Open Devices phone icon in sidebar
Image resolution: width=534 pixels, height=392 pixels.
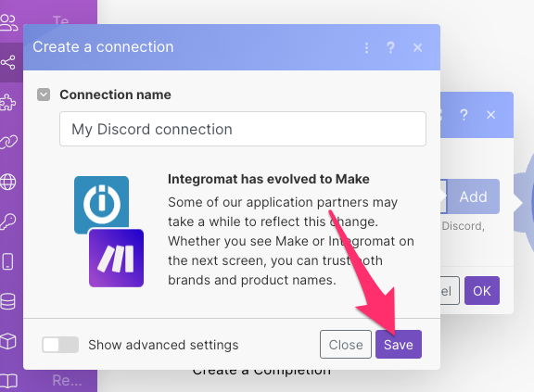pos(7,261)
